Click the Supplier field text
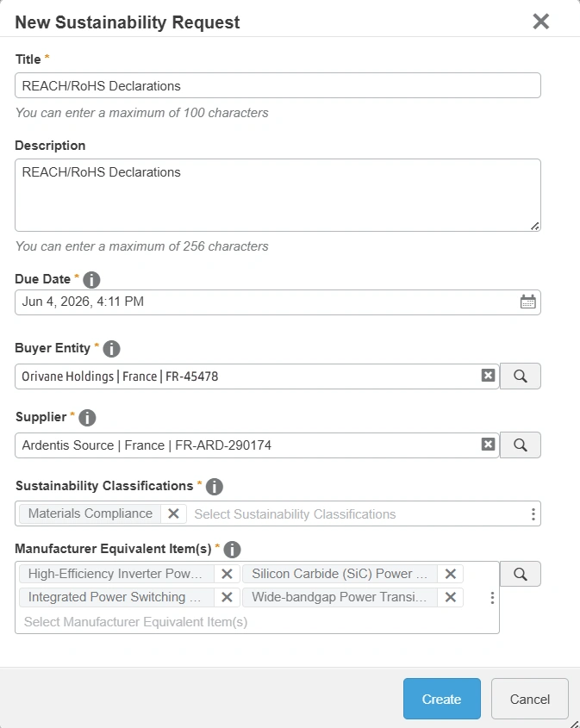Viewport: 580px width, 728px height. click(x=147, y=445)
